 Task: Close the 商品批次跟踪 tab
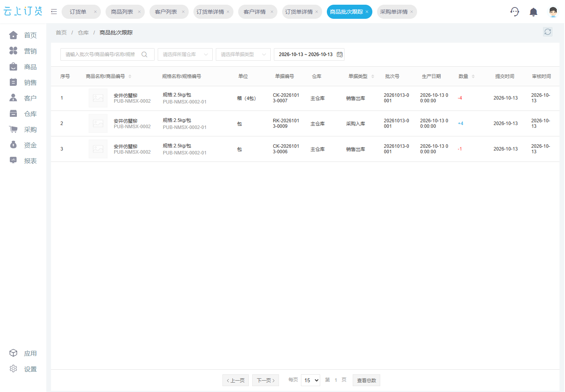point(367,12)
